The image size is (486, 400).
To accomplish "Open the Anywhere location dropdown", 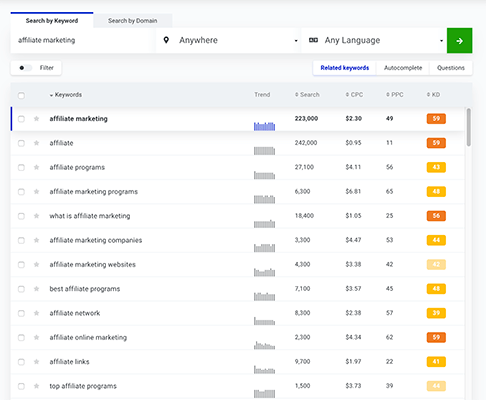I will pyautogui.click(x=228, y=40).
